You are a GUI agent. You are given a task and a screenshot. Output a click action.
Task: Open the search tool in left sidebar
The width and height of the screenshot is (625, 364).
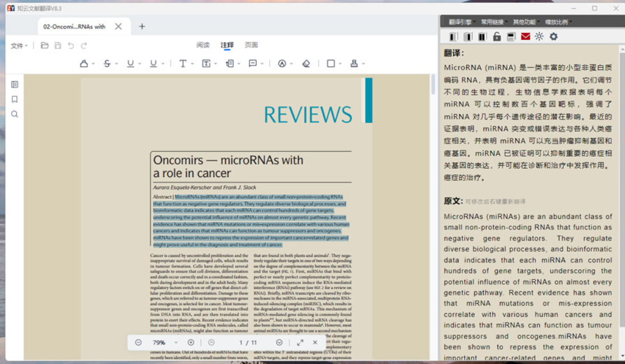15,114
